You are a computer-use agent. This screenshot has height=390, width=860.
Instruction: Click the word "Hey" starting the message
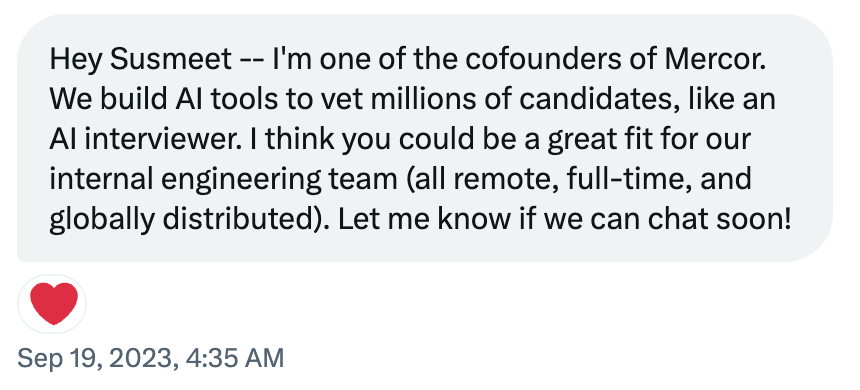[x=76, y=60]
